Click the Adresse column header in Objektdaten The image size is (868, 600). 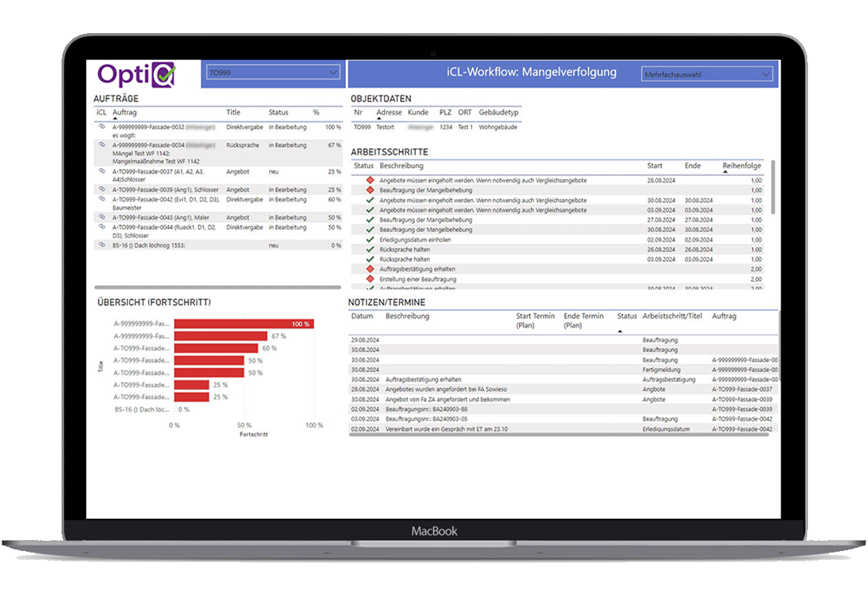389,113
